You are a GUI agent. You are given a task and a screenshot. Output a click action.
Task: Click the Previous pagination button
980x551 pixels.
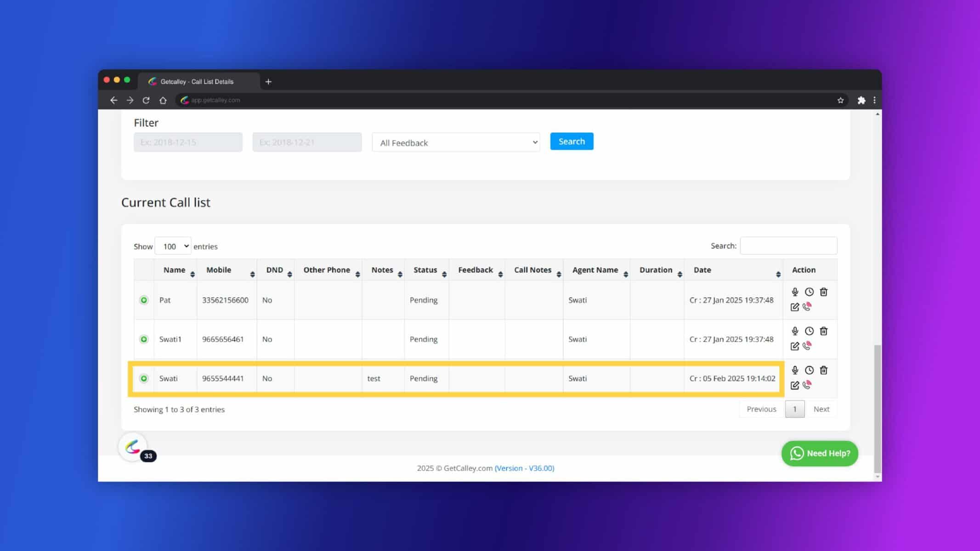(761, 408)
